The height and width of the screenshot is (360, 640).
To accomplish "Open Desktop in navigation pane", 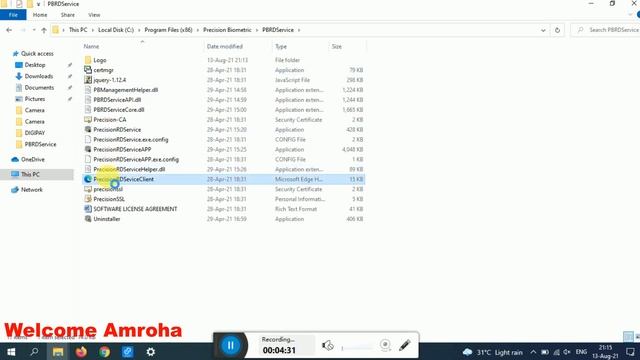I will coord(35,65).
